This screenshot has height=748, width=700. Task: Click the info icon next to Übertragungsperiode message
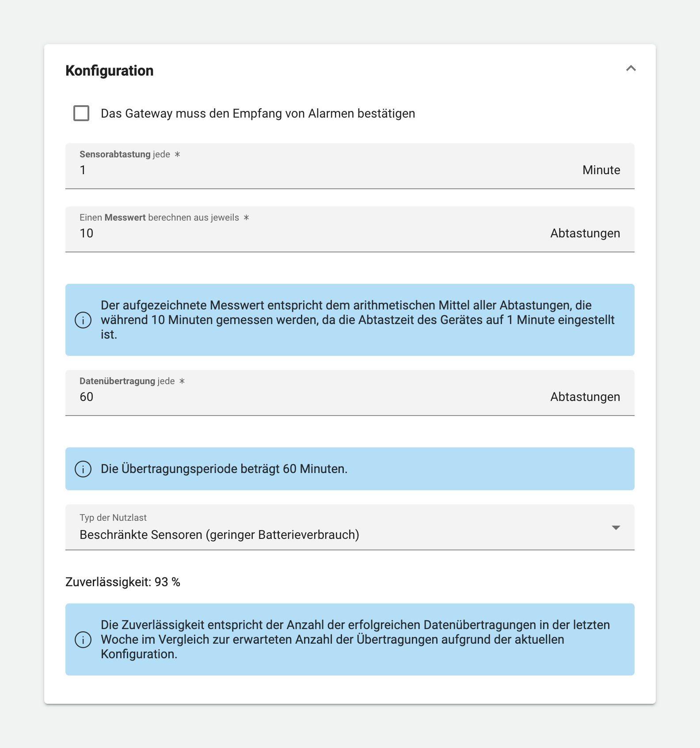click(x=82, y=469)
